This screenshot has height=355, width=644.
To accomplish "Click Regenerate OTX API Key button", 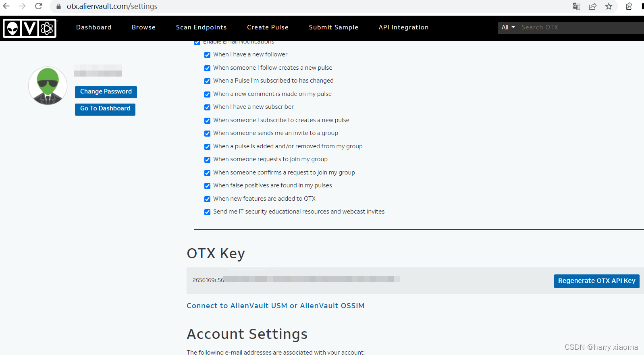I will pyautogui.click(x=596, y=281).
